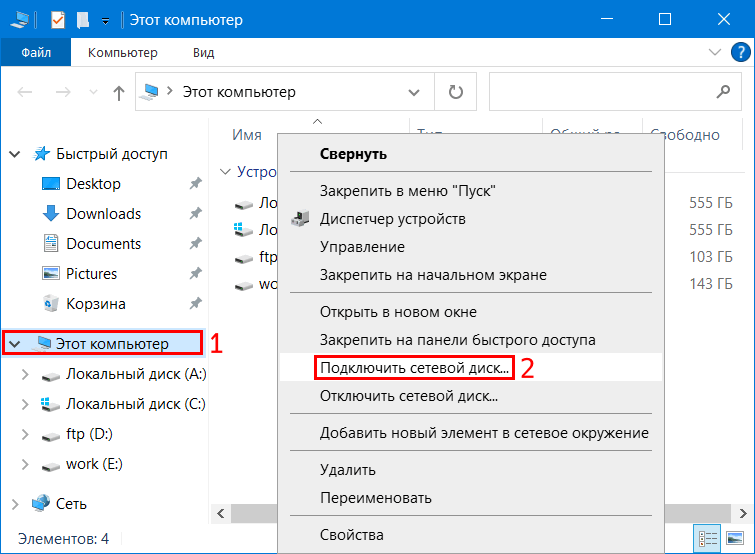Screen dimensions: 755x554
Task: Click the Сеть network icon in sidebar
Action: pos(41,504)
